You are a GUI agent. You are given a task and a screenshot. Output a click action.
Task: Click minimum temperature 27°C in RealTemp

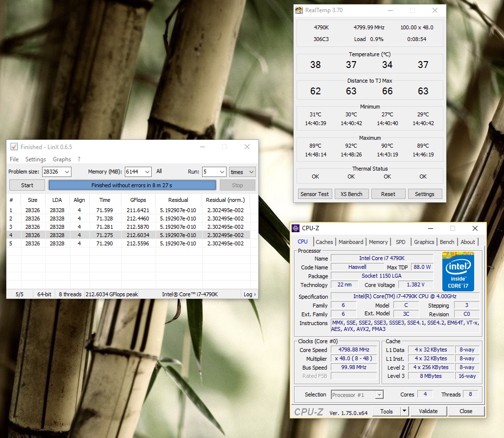pos(388,114)
